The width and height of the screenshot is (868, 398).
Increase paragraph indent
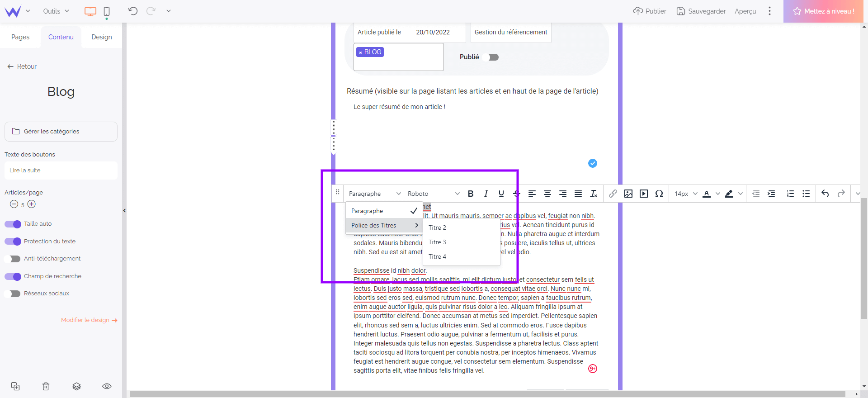pos(771,194)
